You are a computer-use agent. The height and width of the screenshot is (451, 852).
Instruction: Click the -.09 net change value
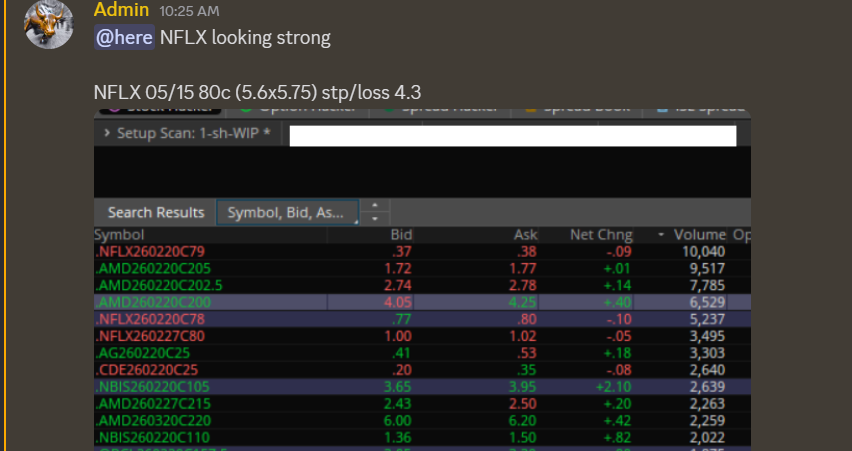pos(619,252)
